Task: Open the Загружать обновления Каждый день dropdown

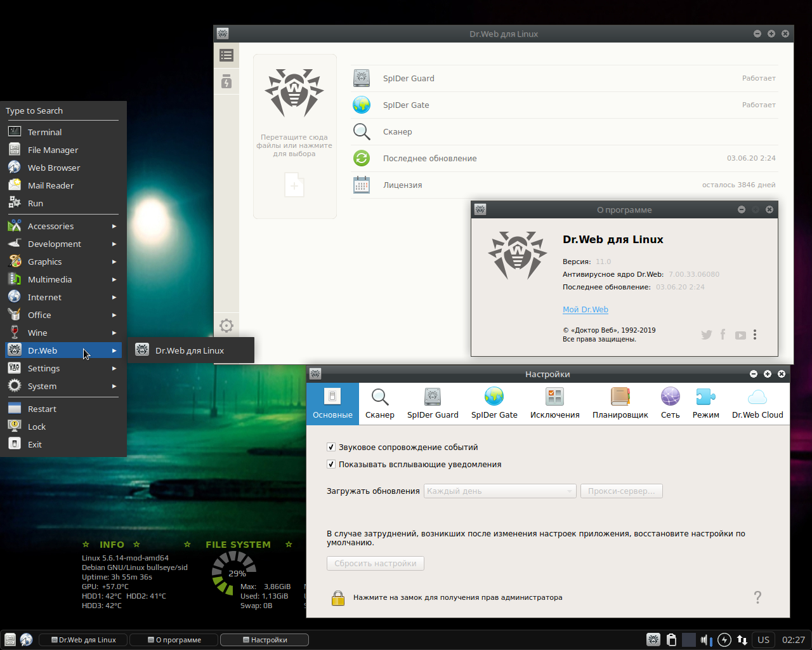Action: pos(500,491)
